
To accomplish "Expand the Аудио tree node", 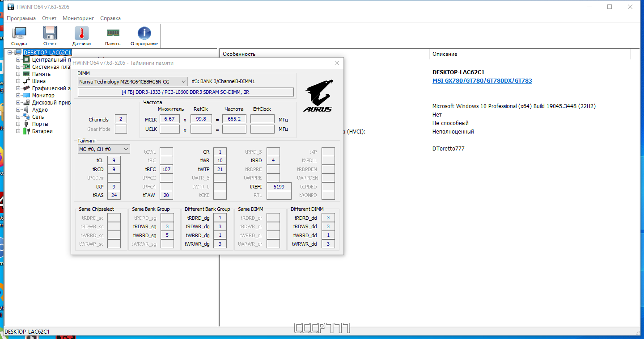I will pyautogui.click(x=18, y=110).
